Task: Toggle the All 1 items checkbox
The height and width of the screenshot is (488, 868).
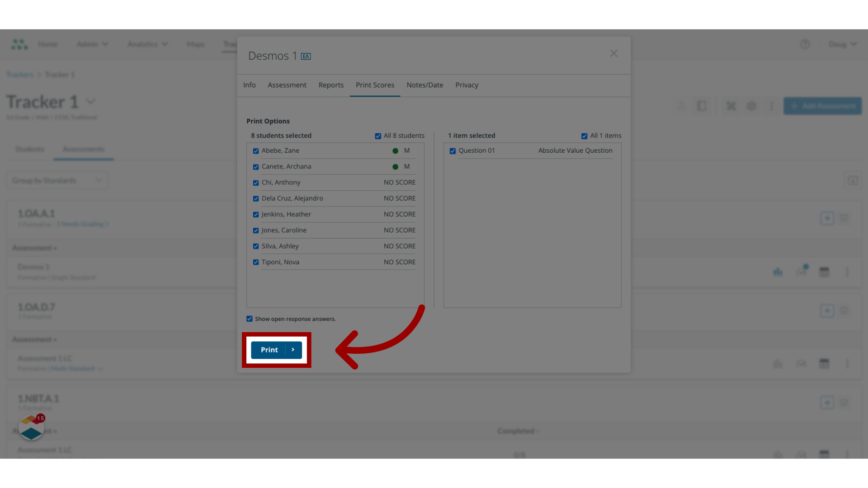Action: coord(585,136)
